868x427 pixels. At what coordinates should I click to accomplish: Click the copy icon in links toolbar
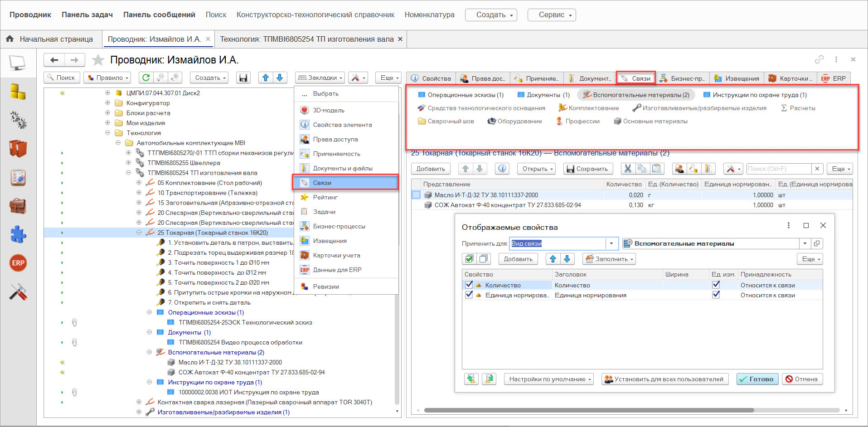click(x=642, y=169)
